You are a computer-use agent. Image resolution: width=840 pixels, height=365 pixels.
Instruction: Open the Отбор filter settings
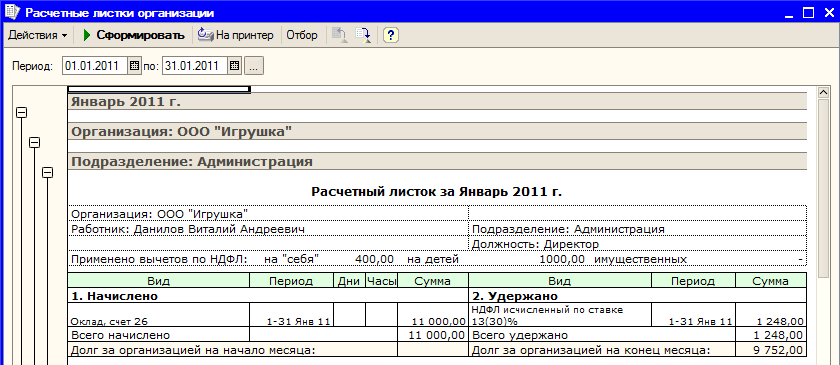[x=302, y=35]
